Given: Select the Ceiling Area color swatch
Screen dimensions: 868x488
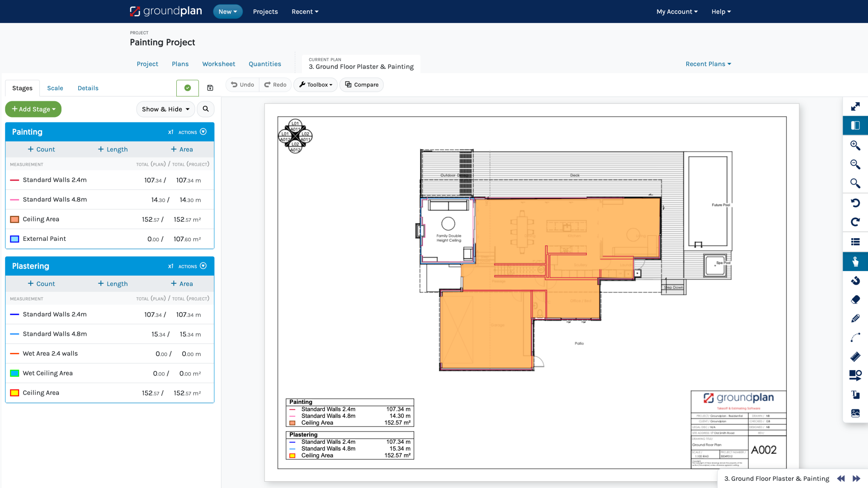Looking at the screenshot, I should [x=14, y=219].
